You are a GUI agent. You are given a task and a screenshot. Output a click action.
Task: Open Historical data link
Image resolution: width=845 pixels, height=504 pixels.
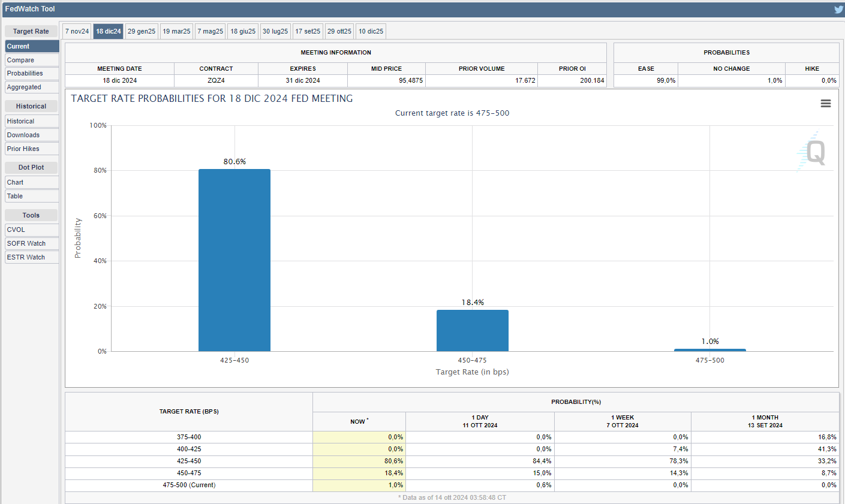[32, 121]
